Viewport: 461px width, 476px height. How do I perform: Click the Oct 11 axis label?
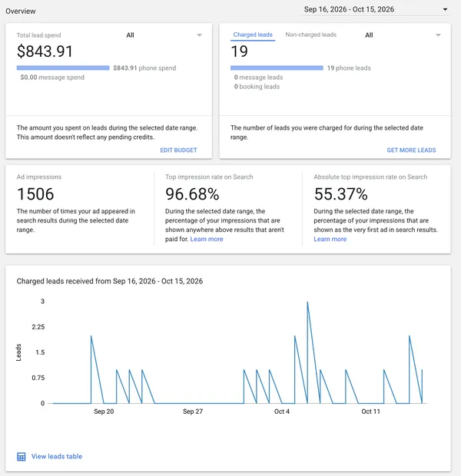(x=370, y=412)
